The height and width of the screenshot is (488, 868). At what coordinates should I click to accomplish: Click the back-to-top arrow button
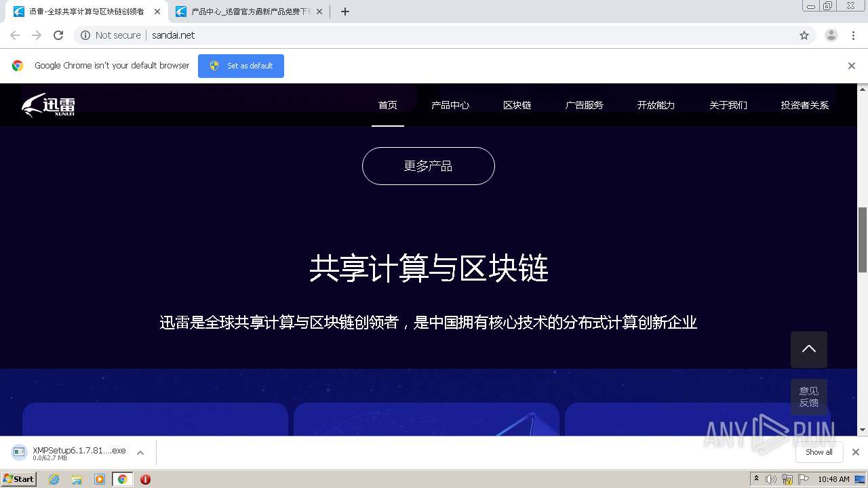pyautogui.click(x=808, y=350)
